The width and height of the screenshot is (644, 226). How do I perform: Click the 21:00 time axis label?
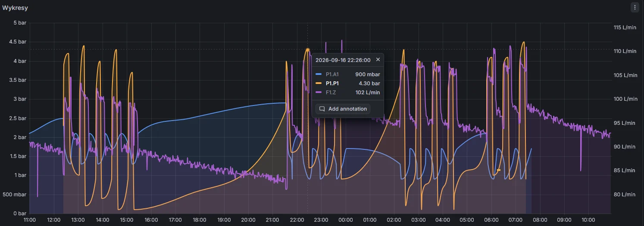(272, 220)
